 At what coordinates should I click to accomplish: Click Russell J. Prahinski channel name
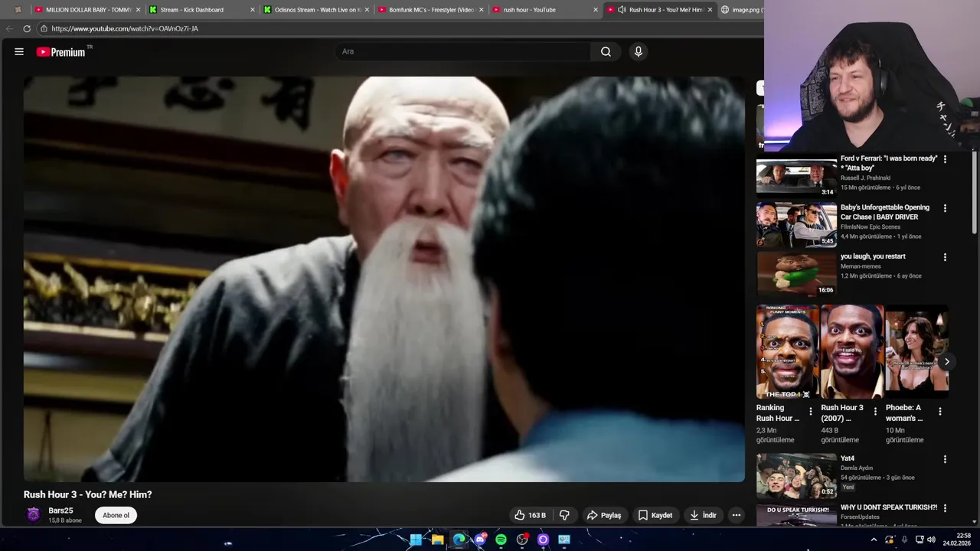pos(865,178)
